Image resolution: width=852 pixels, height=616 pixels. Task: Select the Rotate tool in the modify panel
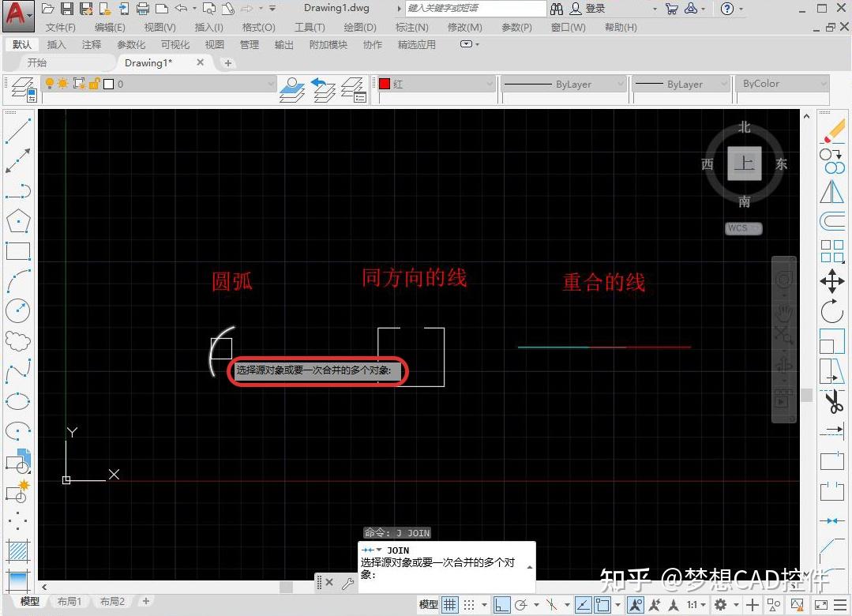[x=833, y=312]
